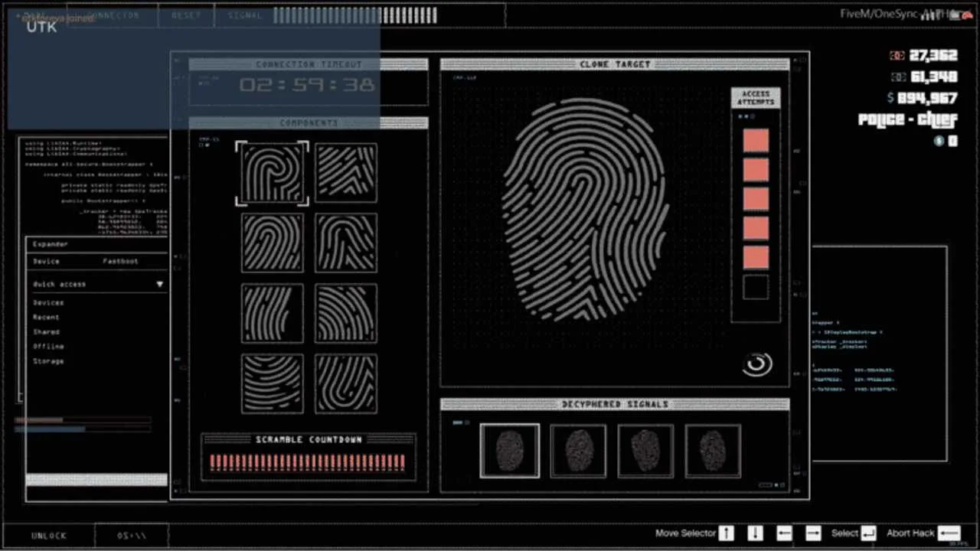Switch to the CONNECTION tab
Viewport: 980px width, 551px height.
click(113, 15)
